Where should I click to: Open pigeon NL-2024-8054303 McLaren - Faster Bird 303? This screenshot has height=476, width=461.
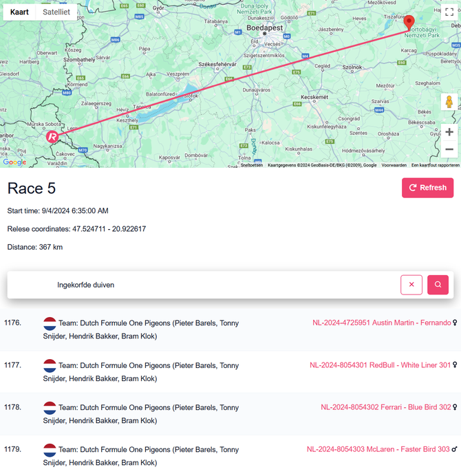pyautogui.click(x=378, y=449)
